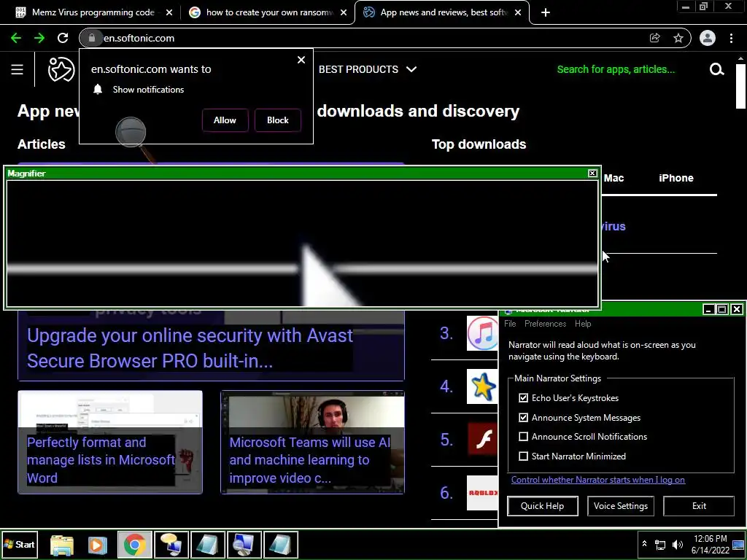Switch to Chrome in the taskbar
Image resolution: width=747 pixels, height=560 pixels.
(x=135, y=544)
